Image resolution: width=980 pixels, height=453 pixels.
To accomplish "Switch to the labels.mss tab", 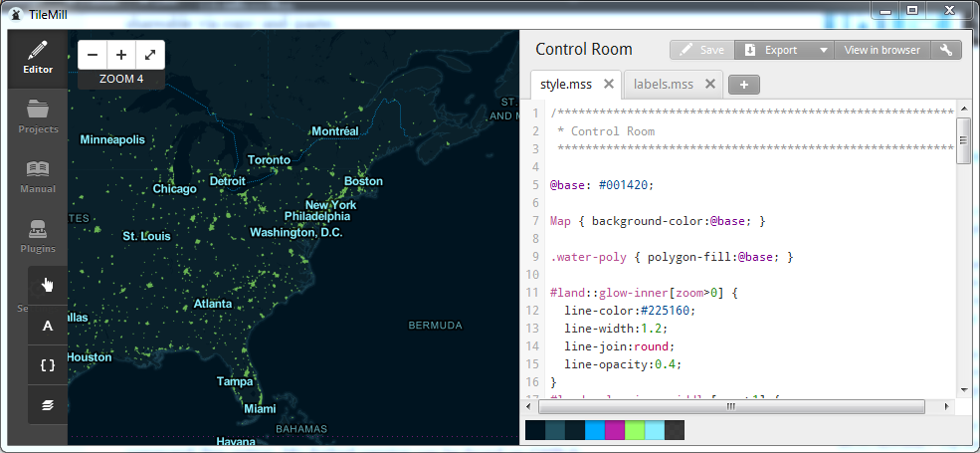I will click(x=664, y=84).
